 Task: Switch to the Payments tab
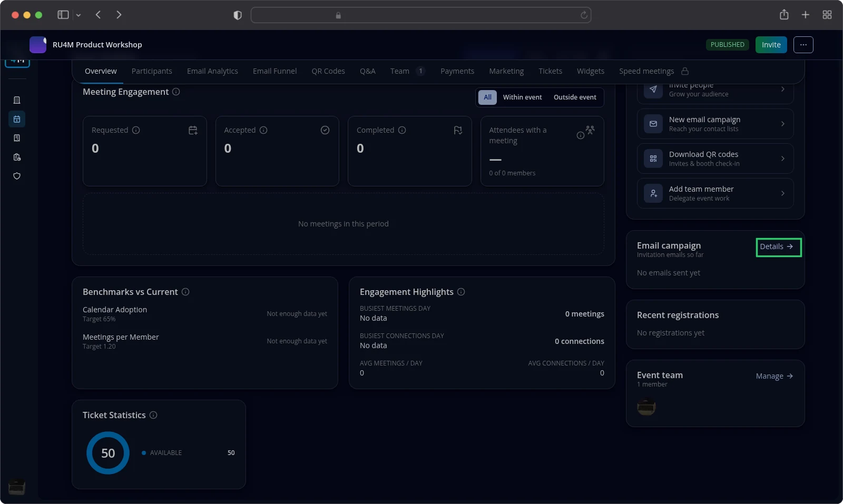(457, 71)
